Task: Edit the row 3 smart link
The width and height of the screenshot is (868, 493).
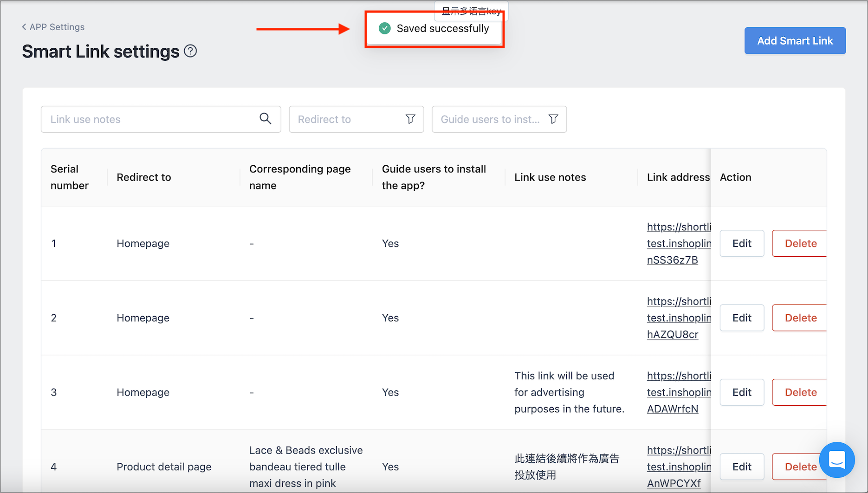Action: [x=742, y=392]
